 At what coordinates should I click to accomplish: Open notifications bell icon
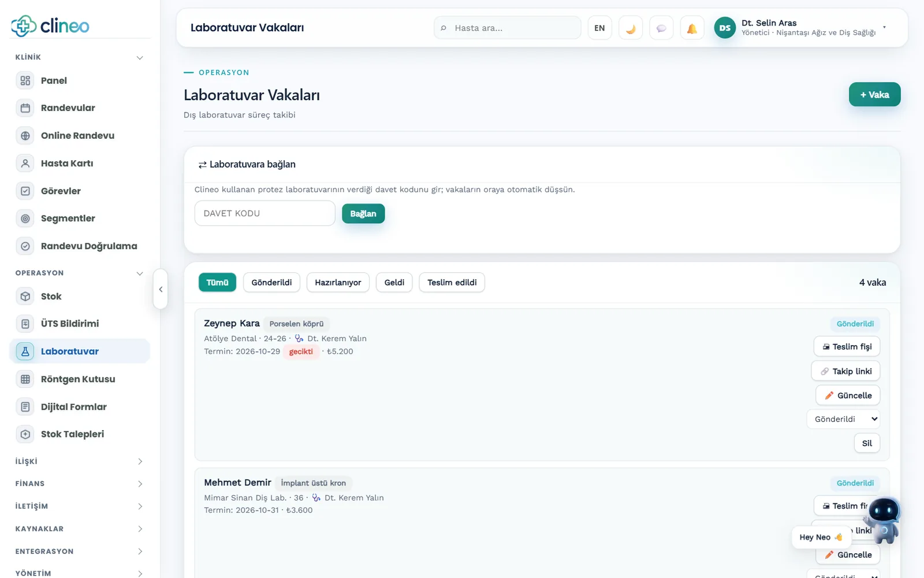(692, 28)
